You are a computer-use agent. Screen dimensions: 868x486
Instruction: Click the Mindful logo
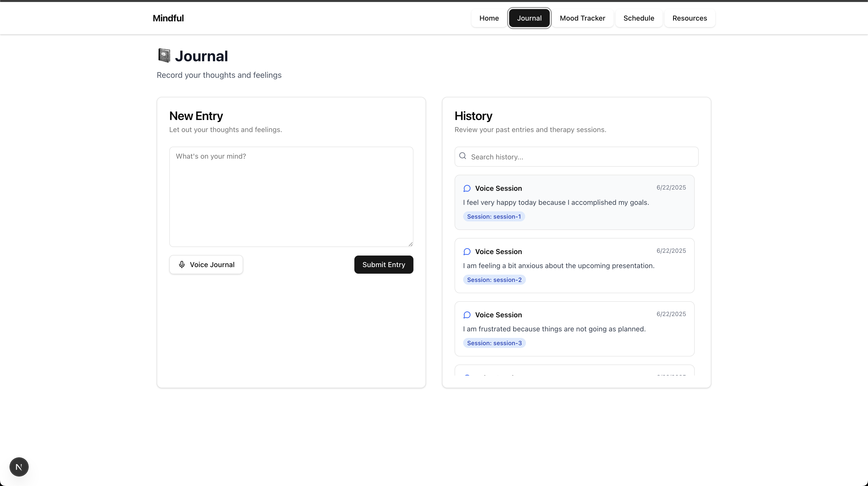[168, 18]
